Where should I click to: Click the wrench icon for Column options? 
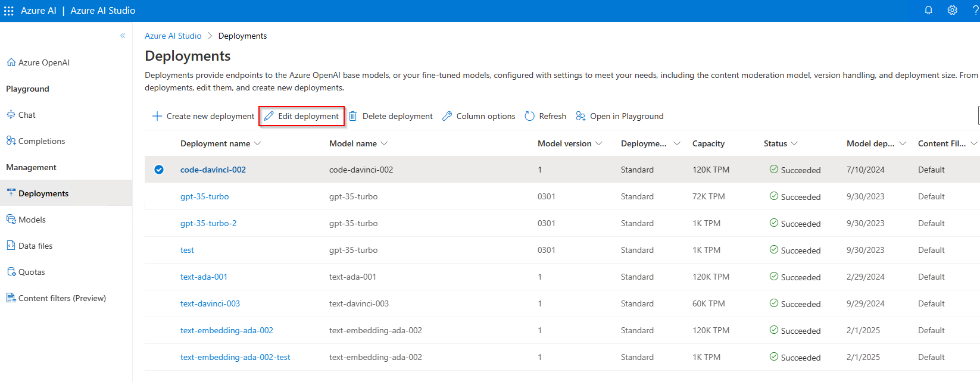[447, 116]
